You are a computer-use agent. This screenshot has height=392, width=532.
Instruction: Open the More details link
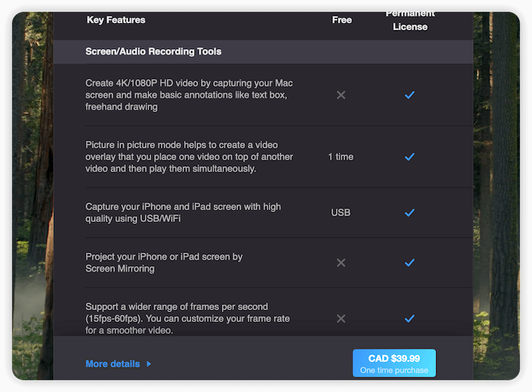pos(112,364)
